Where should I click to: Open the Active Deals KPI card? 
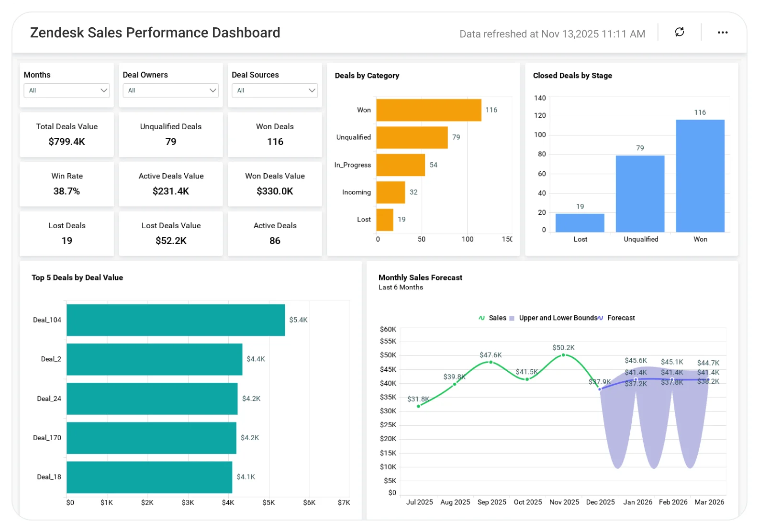275,233
